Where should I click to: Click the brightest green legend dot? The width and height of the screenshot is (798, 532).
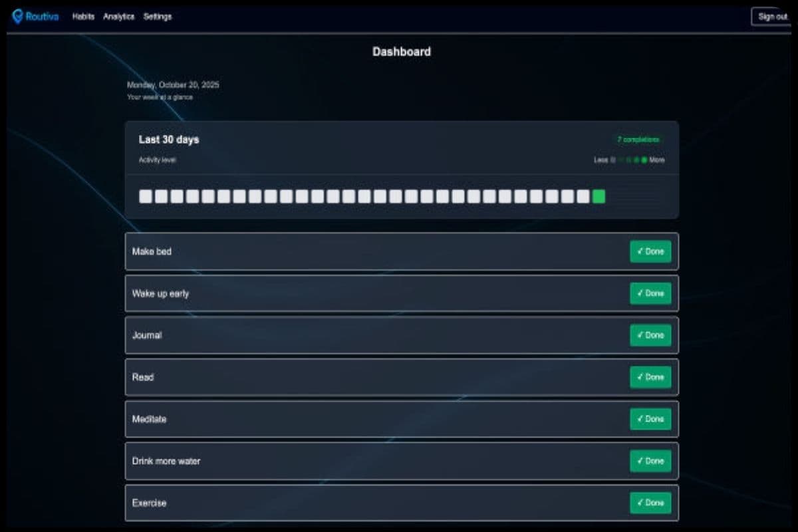coord(644,160)
